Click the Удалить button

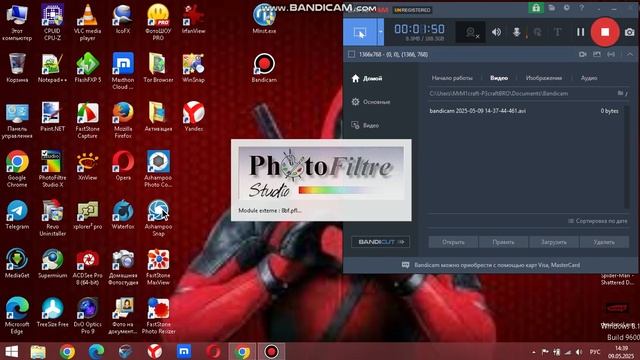click(604, 242)
